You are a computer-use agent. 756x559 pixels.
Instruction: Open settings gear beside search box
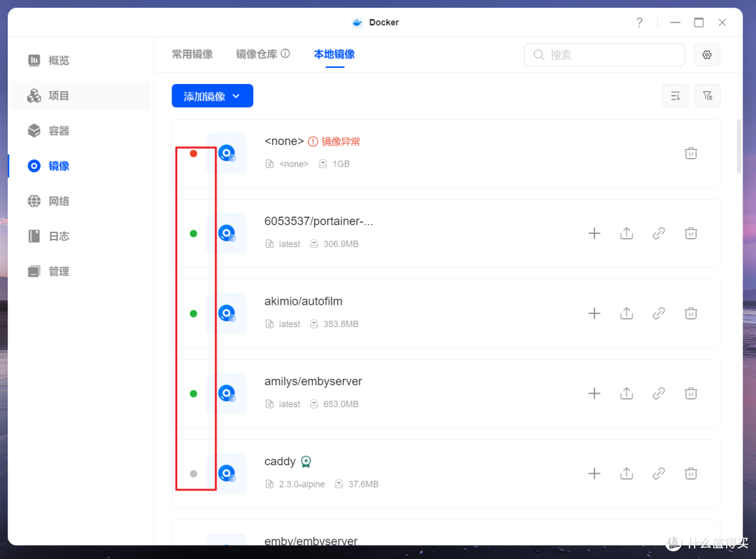[x=707, y=55]
